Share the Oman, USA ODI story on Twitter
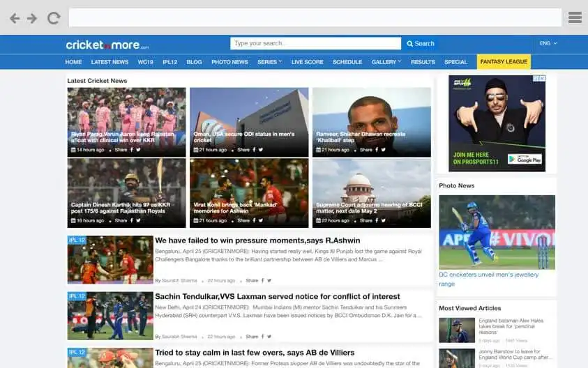Screen dimensions: 588x368 click(260, 150)
